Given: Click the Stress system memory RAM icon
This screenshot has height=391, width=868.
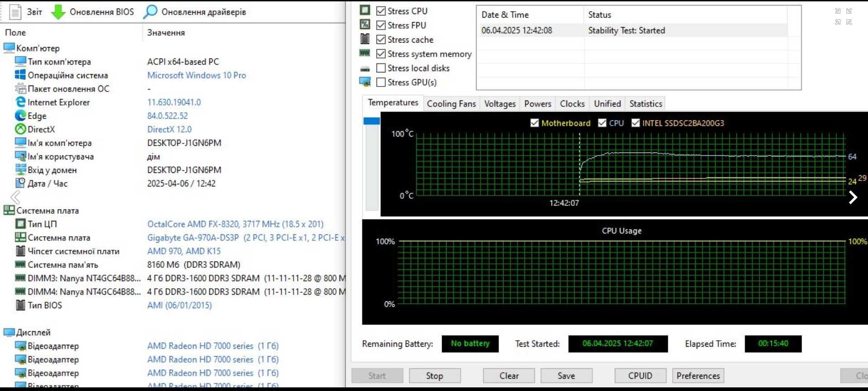Looking at the screenshot, I should (x=365, y=53).
